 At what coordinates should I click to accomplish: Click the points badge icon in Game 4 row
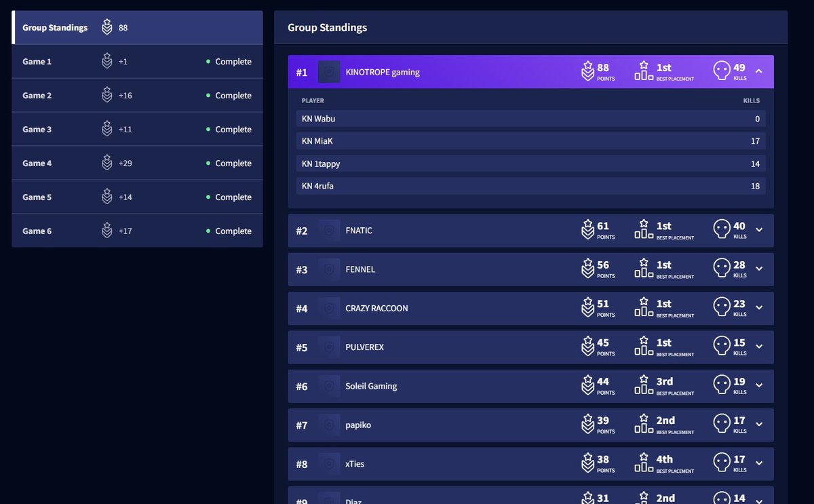(x=106, y=163)
